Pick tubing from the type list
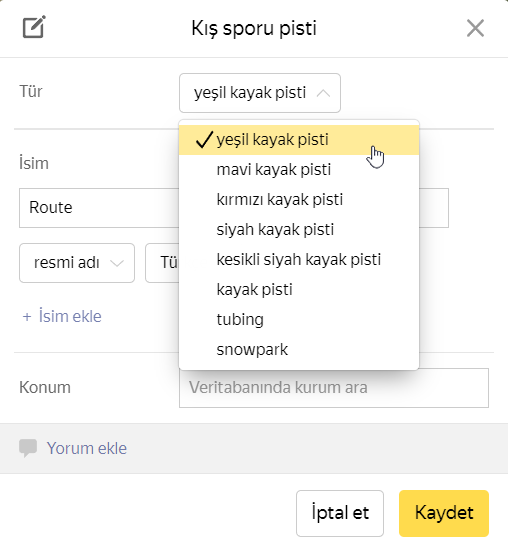The width and height of the screenshot is (508, 550). (x=299, y=320)
